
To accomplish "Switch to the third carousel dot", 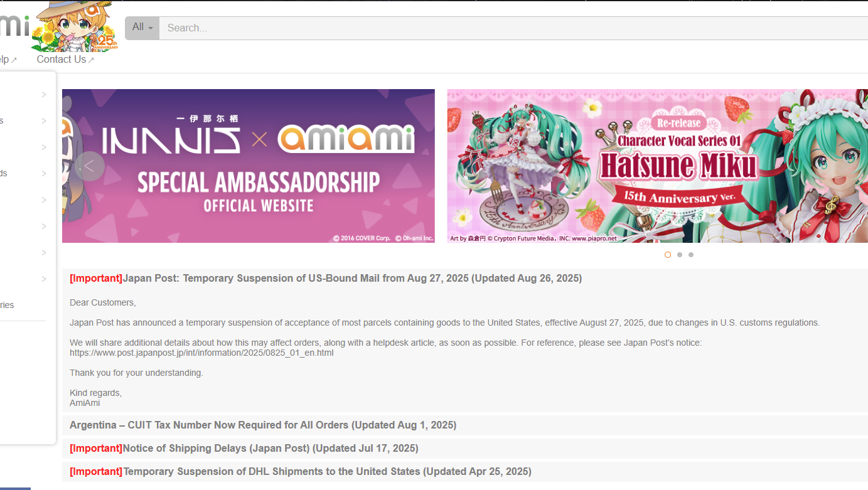I will click(x=691, y=255).
